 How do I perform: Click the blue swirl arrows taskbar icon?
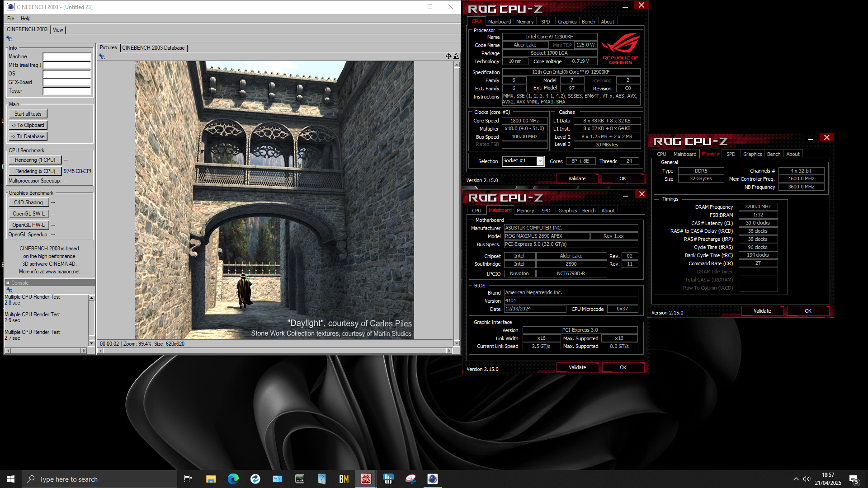[255, 479]
